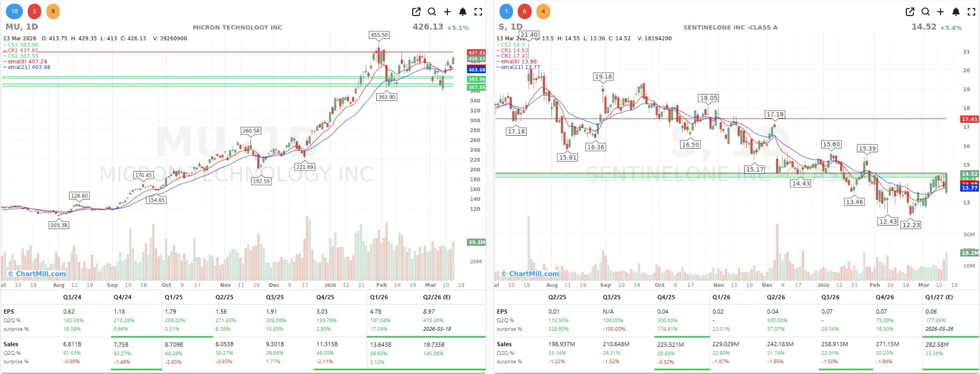The height and width of the screenshot is (374, 980).
Task: Select ema(21) 403.68 legend entry
Action: (27, 67)
